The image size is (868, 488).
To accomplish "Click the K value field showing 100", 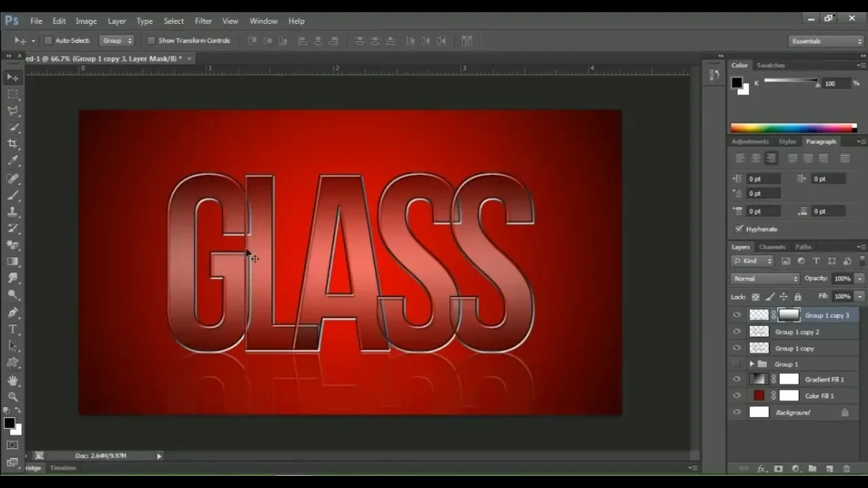I will [x=836, y=83].
